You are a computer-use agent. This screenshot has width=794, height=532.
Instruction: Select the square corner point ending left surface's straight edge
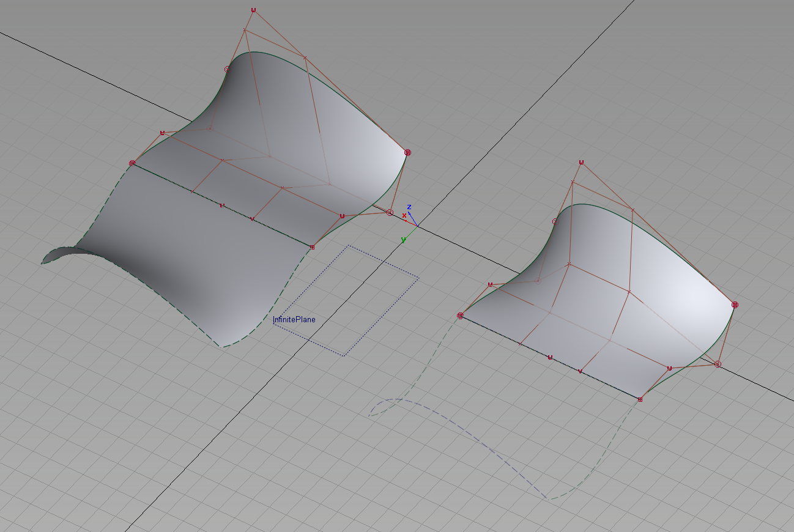(x=313, y=247)
